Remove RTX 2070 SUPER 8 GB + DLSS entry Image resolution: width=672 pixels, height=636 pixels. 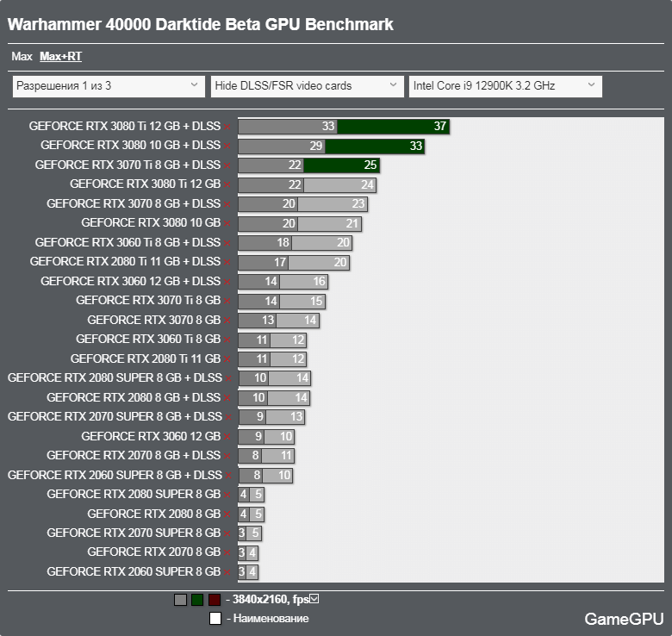[228, 417]
